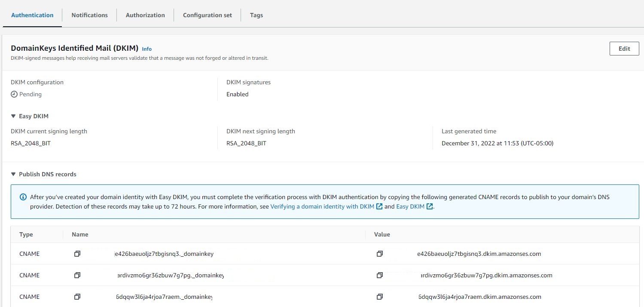Click the info circle icon in blue banner
This screenshot has height=307, width=644.
23,197
